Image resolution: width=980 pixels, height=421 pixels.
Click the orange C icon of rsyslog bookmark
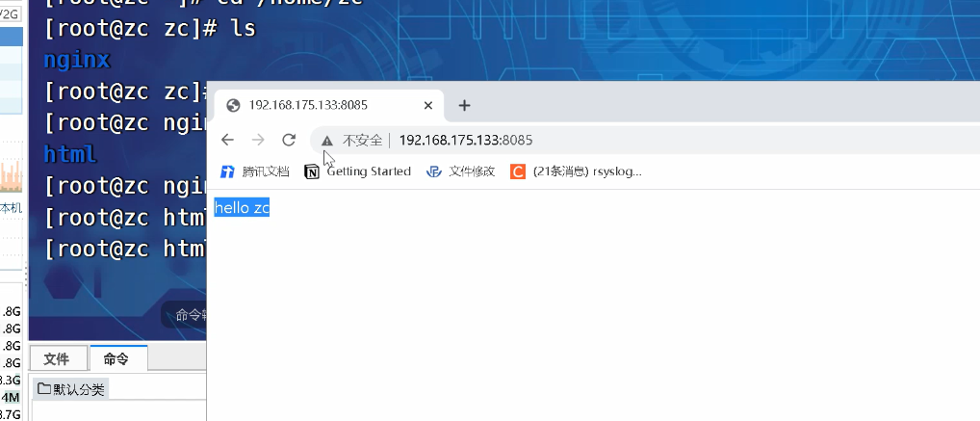(x=518, y=171)
